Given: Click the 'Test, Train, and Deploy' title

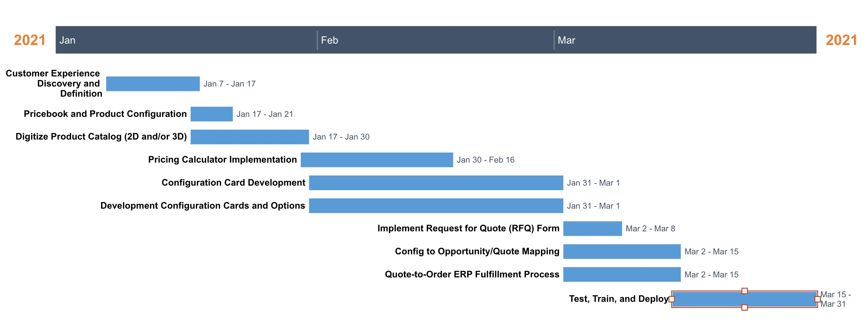Looking at the screenshot, I should coord(619,299).
